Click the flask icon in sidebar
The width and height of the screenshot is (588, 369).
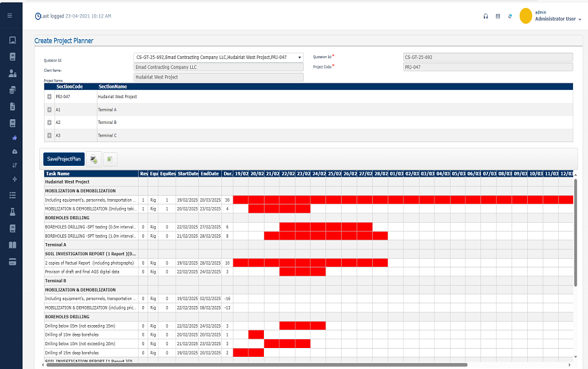12,212
